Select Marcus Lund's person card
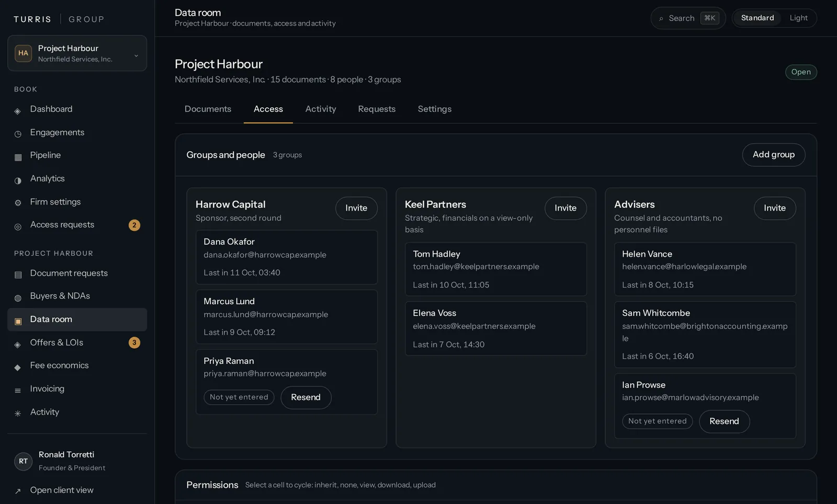 click(287, 317)
